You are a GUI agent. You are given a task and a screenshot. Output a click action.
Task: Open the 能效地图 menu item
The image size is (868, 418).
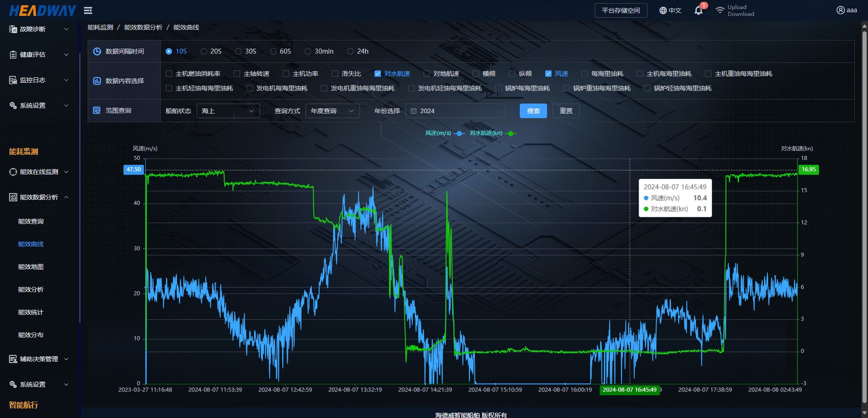[x=31, y=267]
